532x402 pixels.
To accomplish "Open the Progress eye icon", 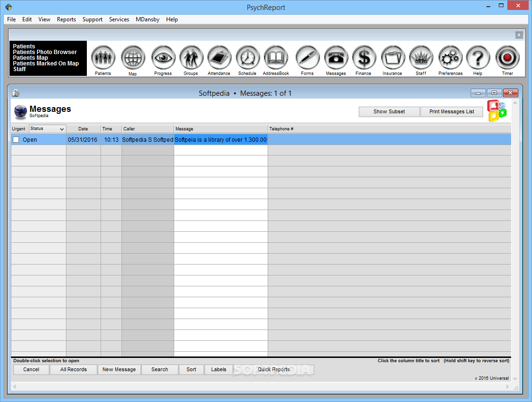I will pyautogui.click(x=163, y=57).
